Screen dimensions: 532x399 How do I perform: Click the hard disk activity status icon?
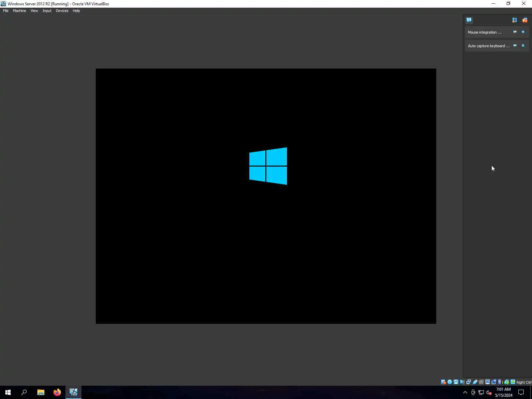444,382
